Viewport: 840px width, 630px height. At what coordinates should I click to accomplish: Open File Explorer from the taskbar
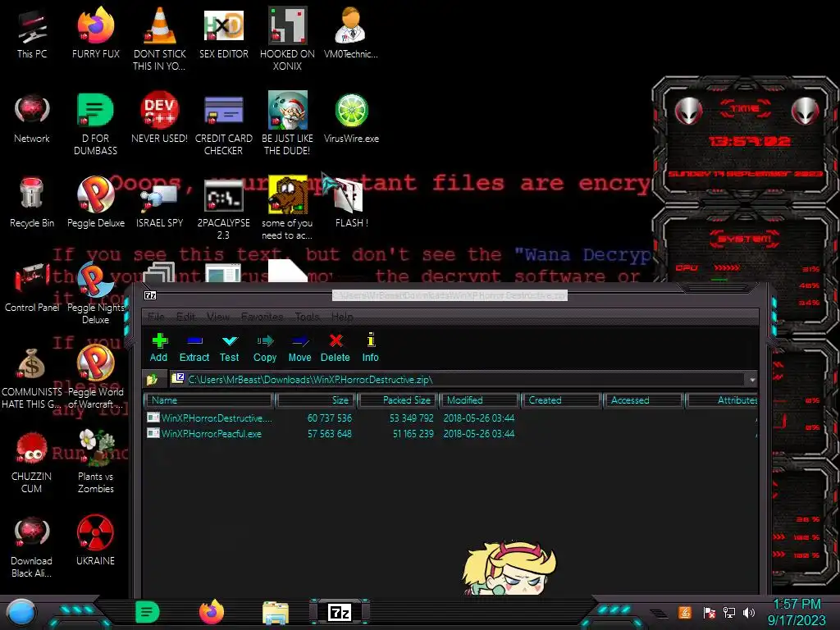tap(276, 612)
